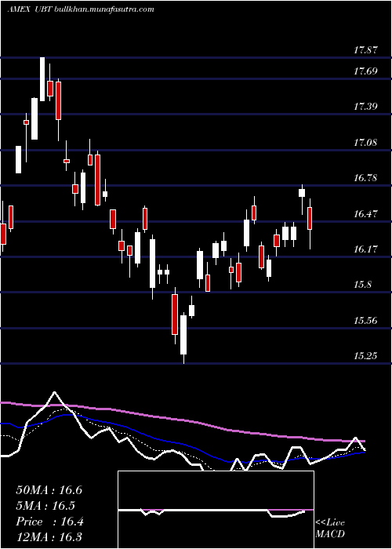Click the 16.17 price level label

tap(365, 249)
